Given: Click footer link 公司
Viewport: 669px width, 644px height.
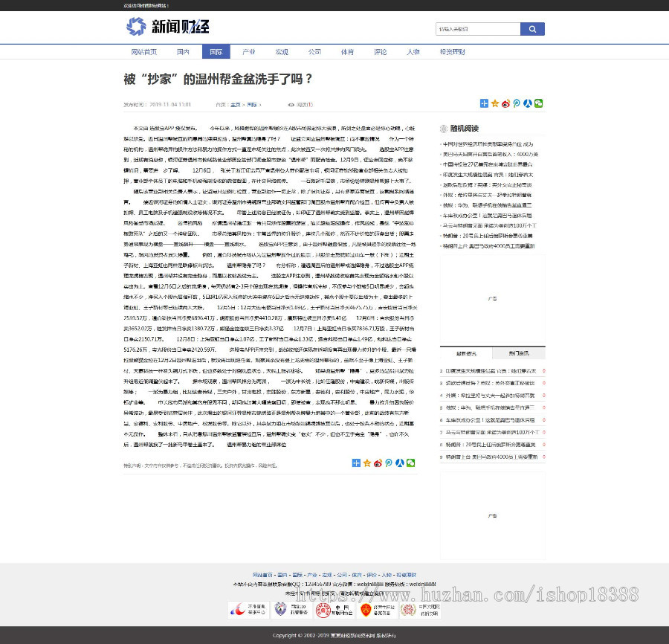Looking at the screenshot, I should (x=342, y=575).
